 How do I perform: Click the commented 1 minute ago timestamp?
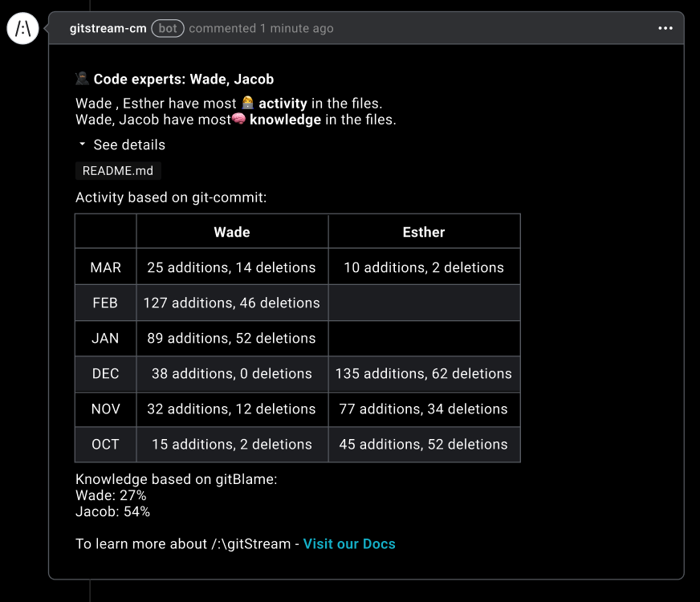[261, 28]
